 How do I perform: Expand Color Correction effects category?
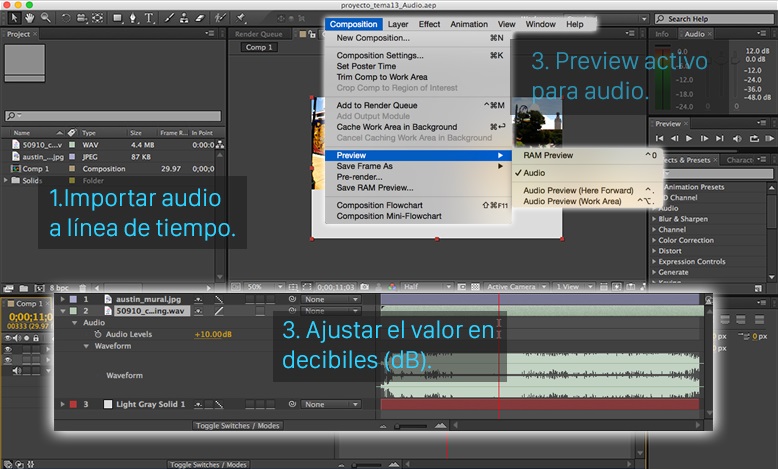(x=654, y=240)
